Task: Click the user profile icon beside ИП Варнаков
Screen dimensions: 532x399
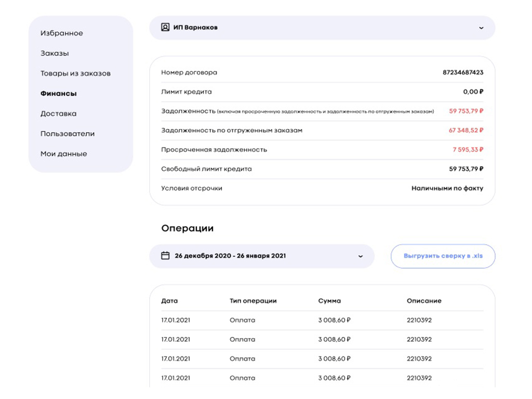Action: click(x=165, y=28)
